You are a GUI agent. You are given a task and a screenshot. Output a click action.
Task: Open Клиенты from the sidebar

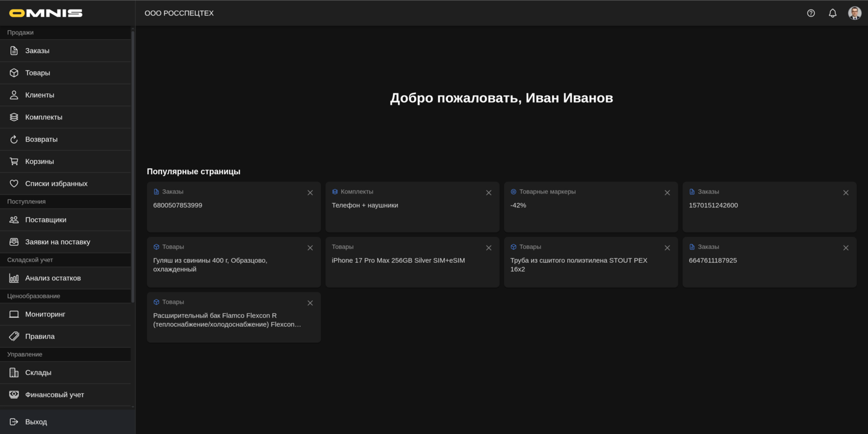pyautogui.click(x=39, y=95)
